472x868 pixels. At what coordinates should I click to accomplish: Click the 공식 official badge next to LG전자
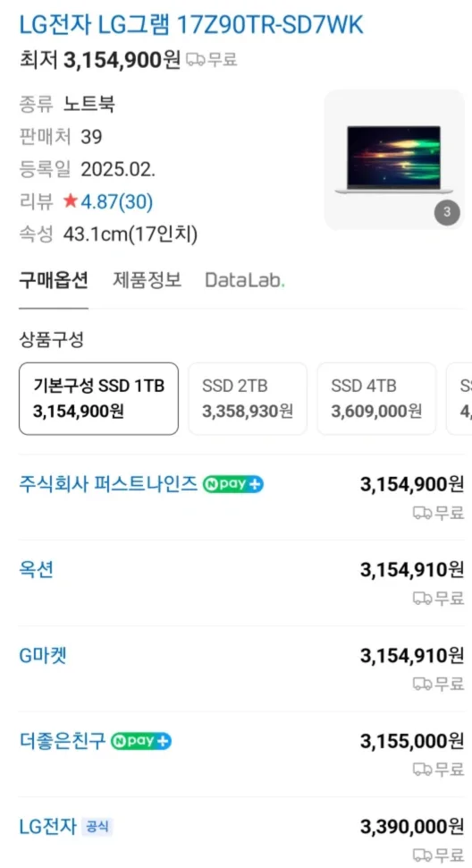[97, 827]
